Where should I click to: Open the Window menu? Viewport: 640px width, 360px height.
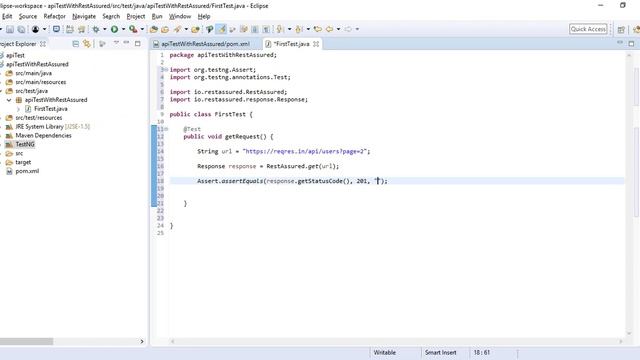180,16
